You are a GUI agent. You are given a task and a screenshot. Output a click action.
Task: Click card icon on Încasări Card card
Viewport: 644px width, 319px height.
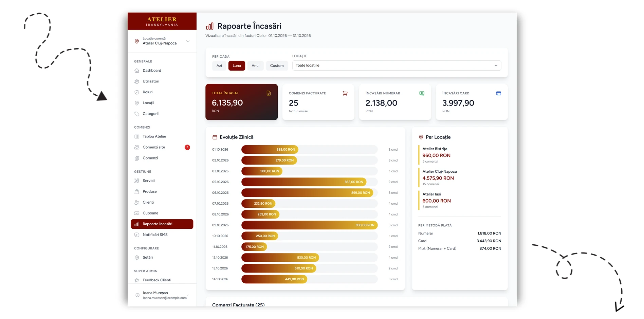498,93
